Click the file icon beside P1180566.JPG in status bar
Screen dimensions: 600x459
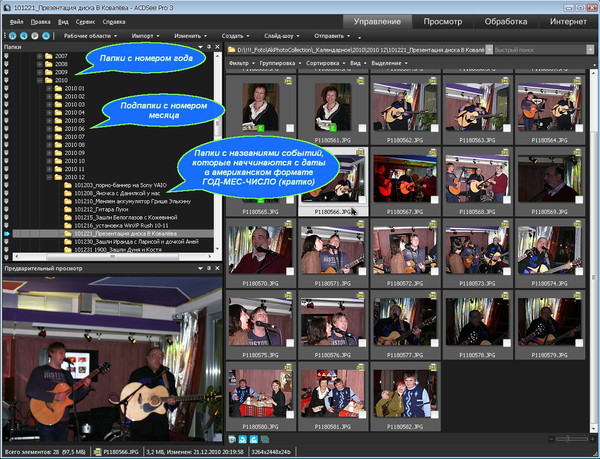point(98,452)
